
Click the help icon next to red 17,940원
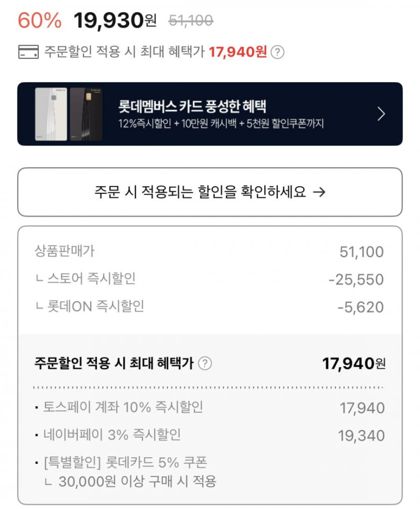click(x=277, y=52)
